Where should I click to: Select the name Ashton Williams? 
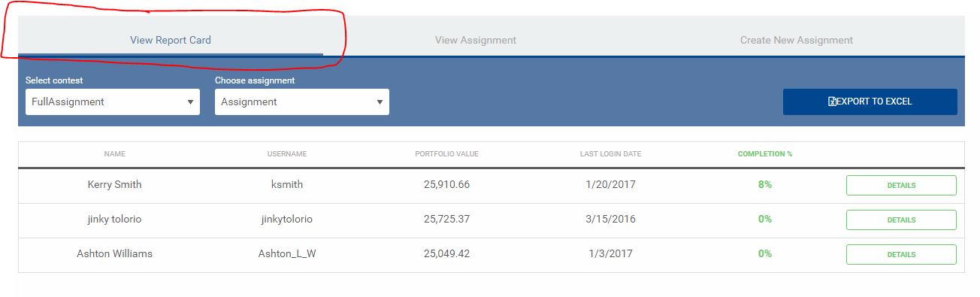[x=114, y=254]
